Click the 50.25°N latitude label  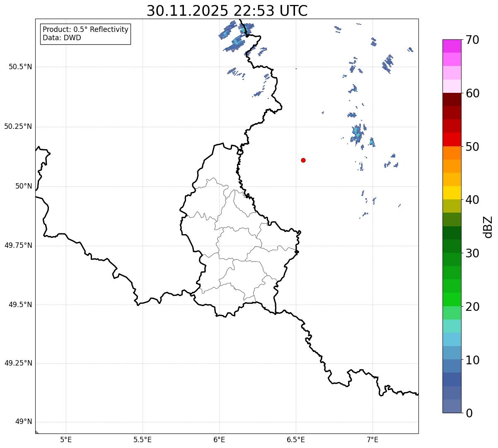pos(18,126)
